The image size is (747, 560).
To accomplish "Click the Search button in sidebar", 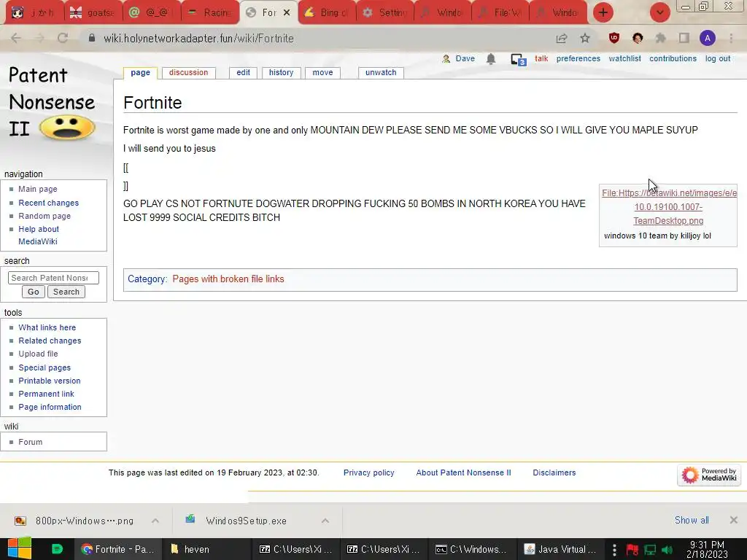I will 66,292.
